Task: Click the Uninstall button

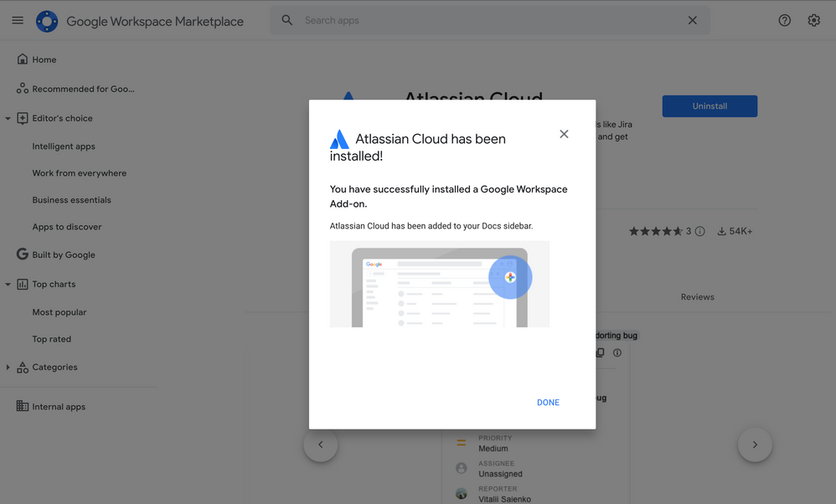Action: coord(710,106)
